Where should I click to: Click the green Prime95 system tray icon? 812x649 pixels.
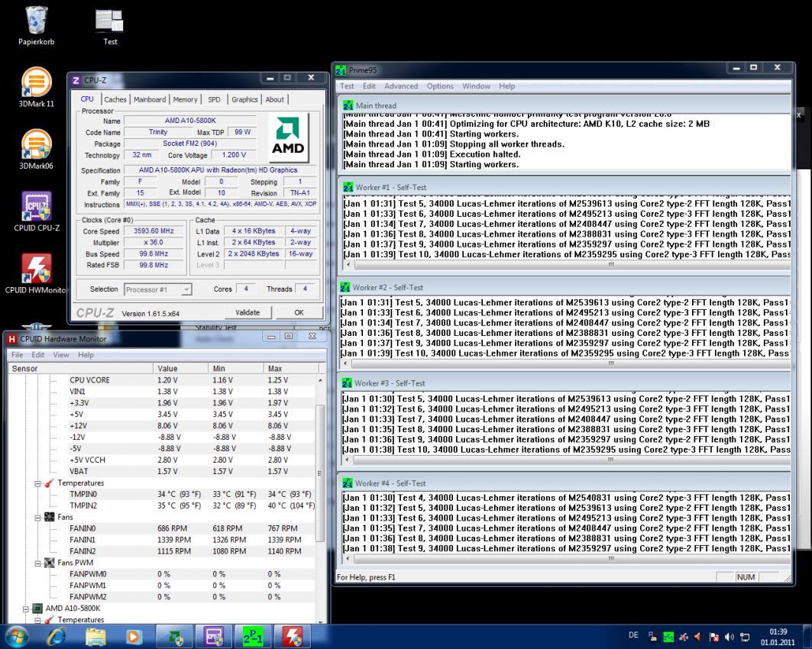[668, 637]
